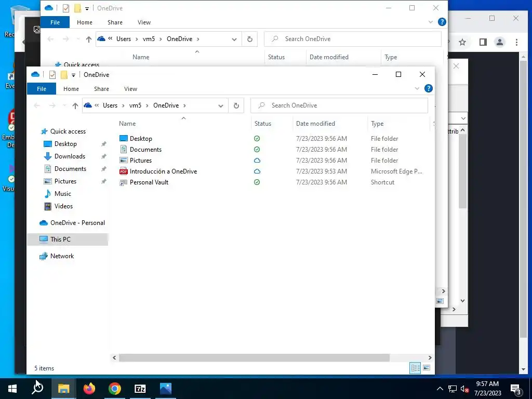Open the Home ribbon tab in front window

[71, 89]
